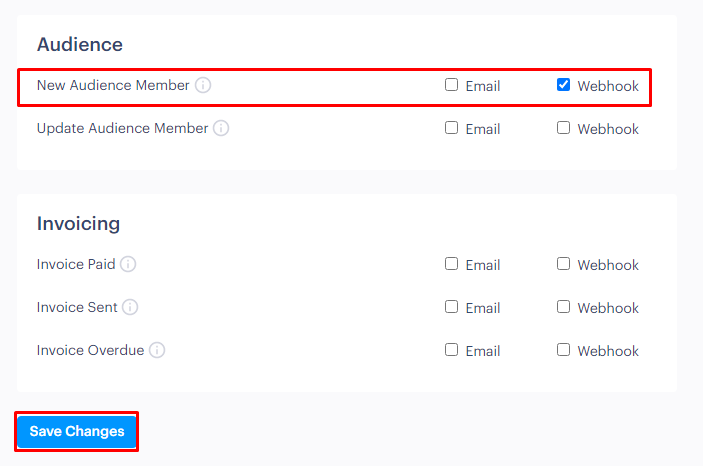703x466 pixels.
Task: Check Email box for Invoice Overdue
Action: coord(451,350)
